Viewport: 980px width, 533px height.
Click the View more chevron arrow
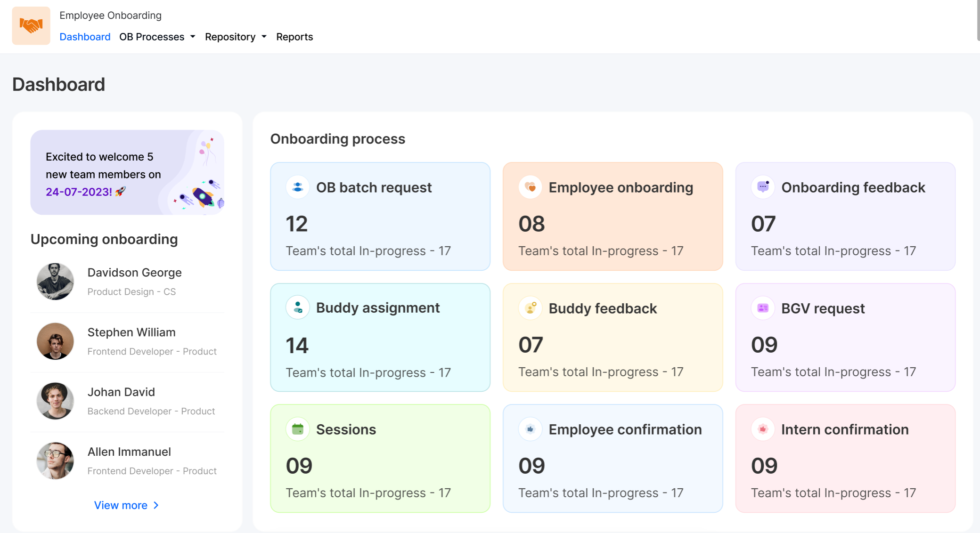(x=156, y=505)
